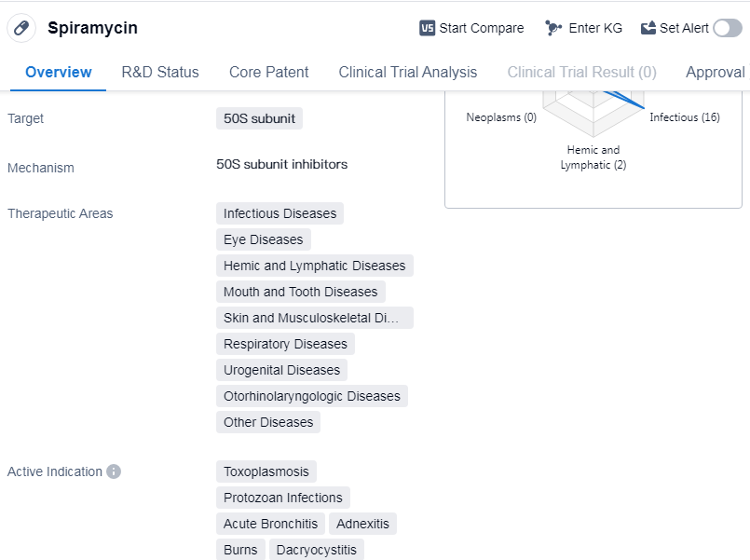
Task: Select the Acute Bronchitis indication tag
Action: point(272,524)
